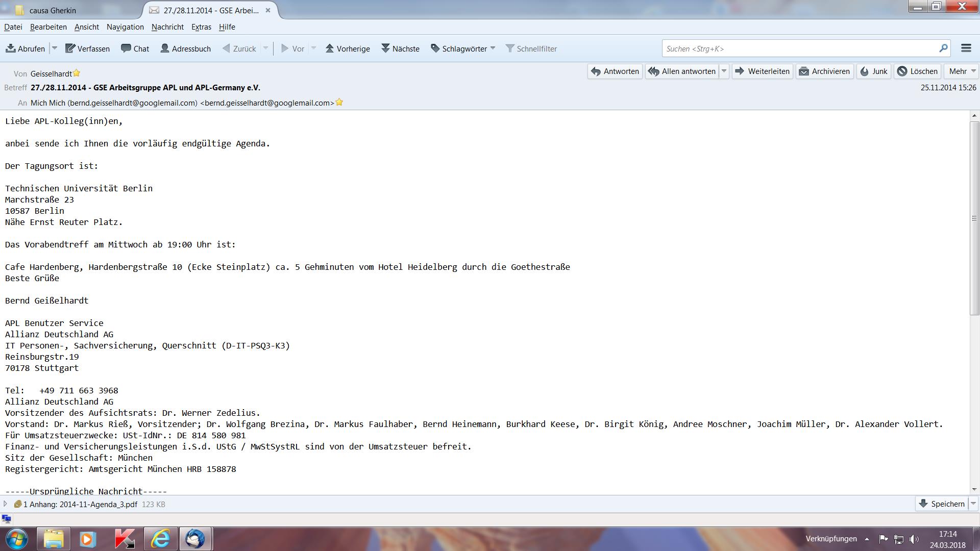Viewport: 980px width, 551px height.
Task: Toggle the Schnellfilter quick filter
Action: coord(531,48)
